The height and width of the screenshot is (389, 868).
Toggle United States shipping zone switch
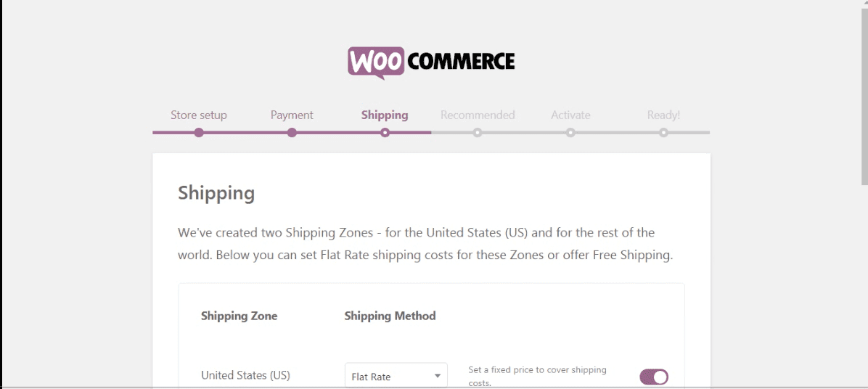coord(654,377)
